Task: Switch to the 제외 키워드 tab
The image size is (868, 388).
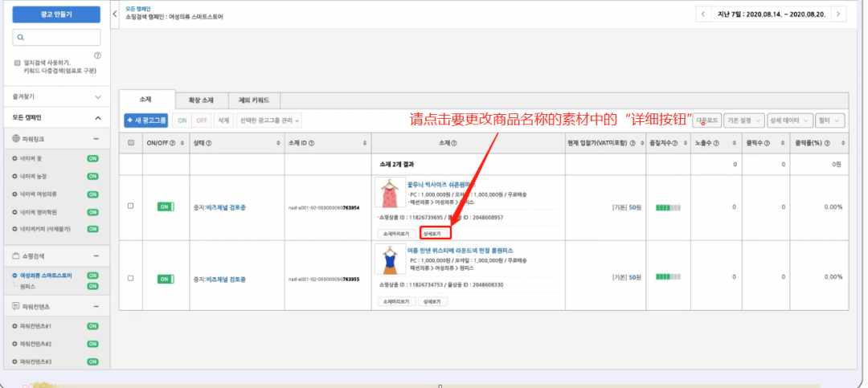Action: pos(254,100)
